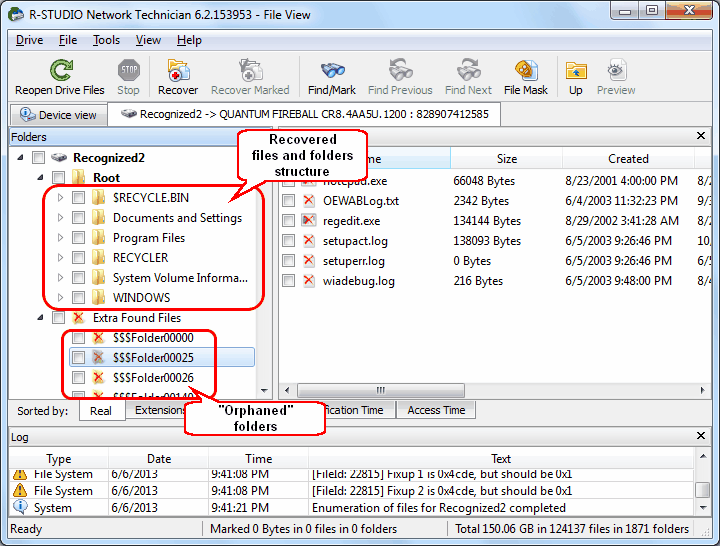Open the File menu
Image resolution: width=720 pixels, height=546 pixels.
[68, 40]
